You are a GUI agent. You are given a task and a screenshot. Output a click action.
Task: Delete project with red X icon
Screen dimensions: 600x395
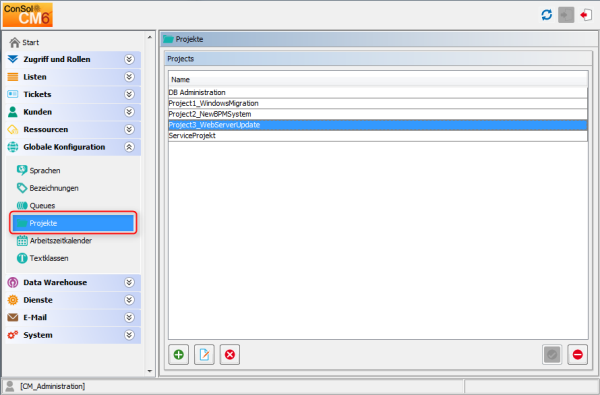(x=230, y=354)
